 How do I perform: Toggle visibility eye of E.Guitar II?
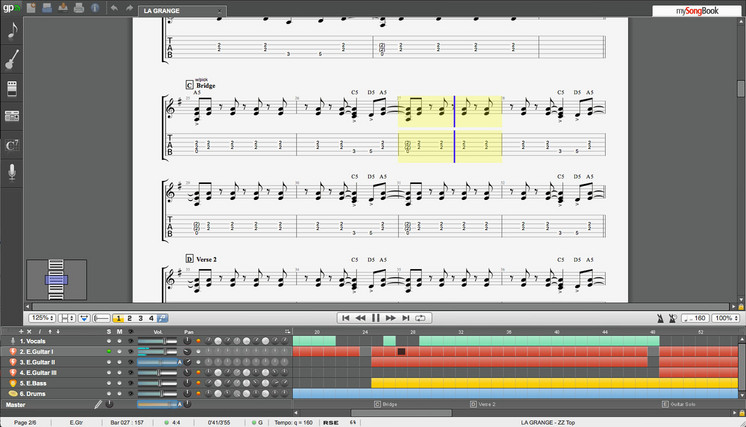pyautogui.click(x=130, y=362)
